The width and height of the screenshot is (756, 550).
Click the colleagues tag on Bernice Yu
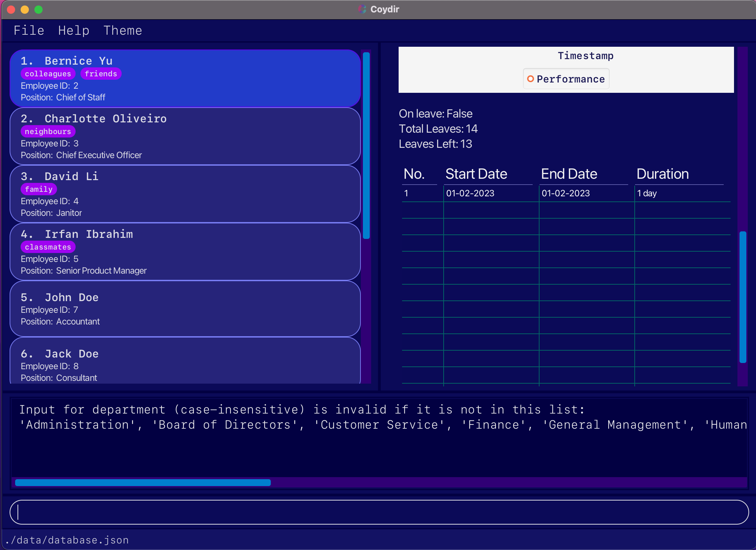point(48,74)
